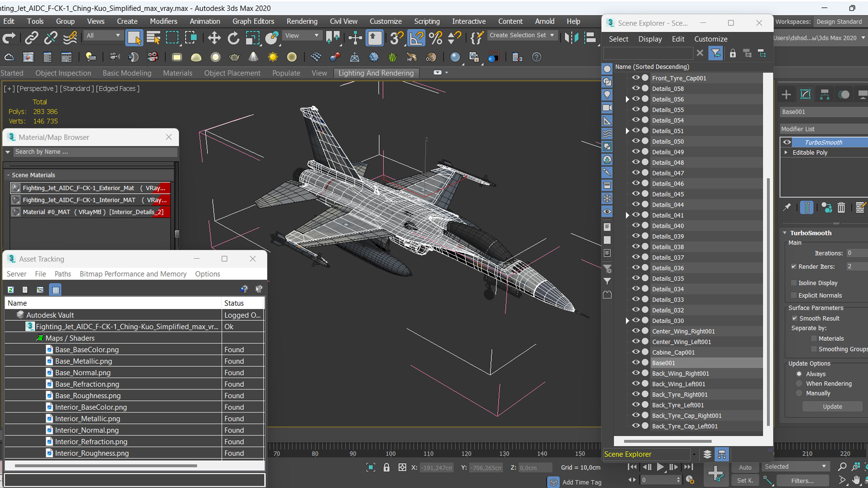Select Base_Normal.png in Asset Tracking
The width and height of the screenshot is (868, 488).
83,373
